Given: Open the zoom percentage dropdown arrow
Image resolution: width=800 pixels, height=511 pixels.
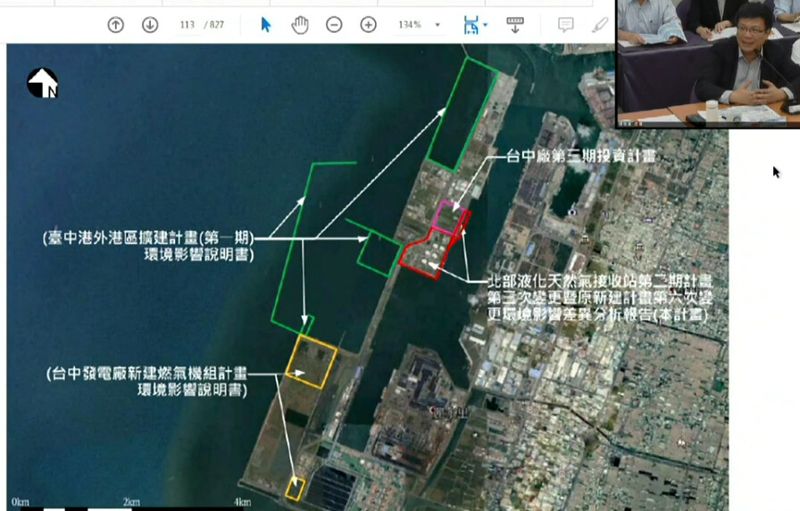Looking at the screenshot, I should coord(437,25).
